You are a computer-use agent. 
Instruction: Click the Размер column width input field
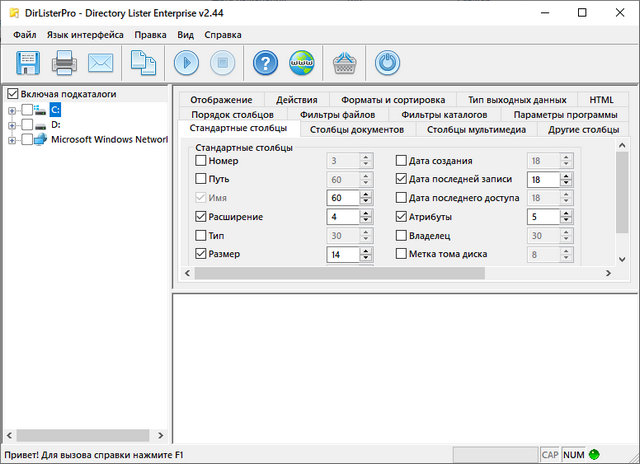(x=341, y=255)
